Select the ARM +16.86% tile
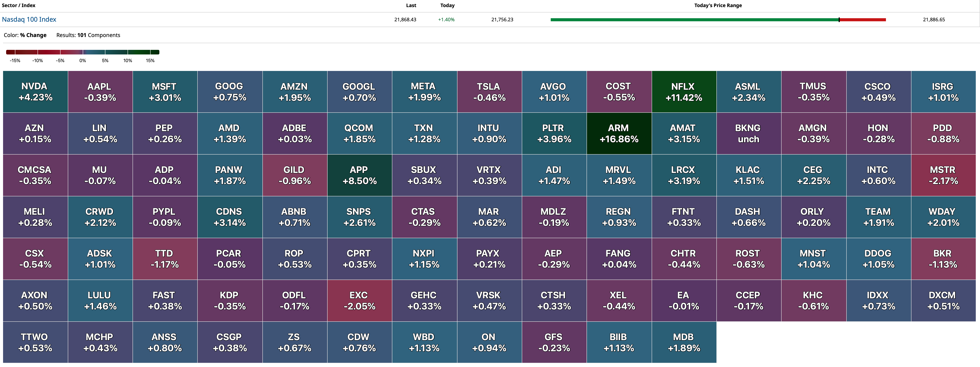Screen dimensions: 980x367 pyautogui.click(x=619, y=134)
